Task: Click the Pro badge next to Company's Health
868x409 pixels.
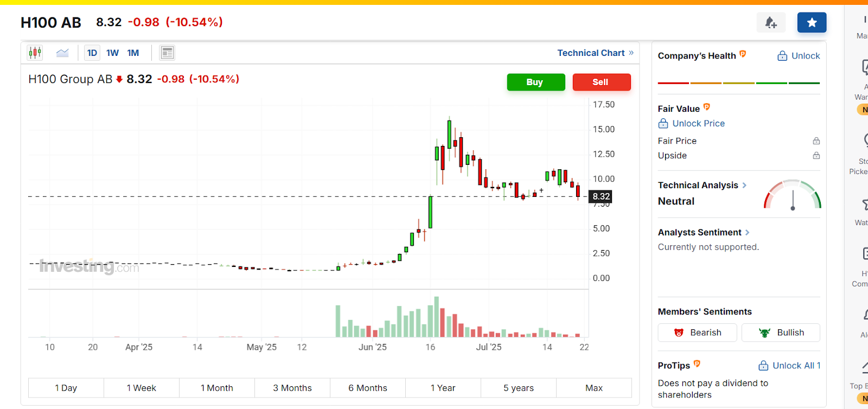Action: [743, 54]
